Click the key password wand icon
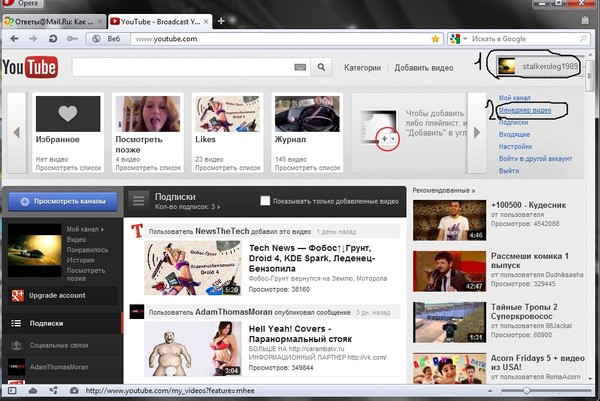Screen dimensions: 600x401 72,39
